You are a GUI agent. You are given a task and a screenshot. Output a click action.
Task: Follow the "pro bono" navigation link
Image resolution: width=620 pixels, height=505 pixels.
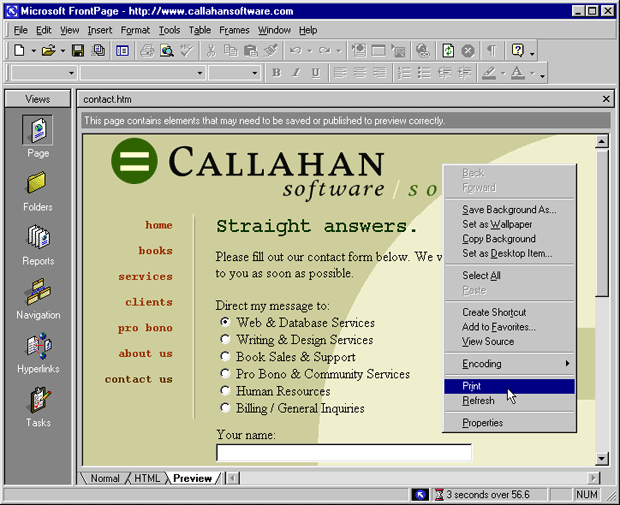tap(145, 328)
